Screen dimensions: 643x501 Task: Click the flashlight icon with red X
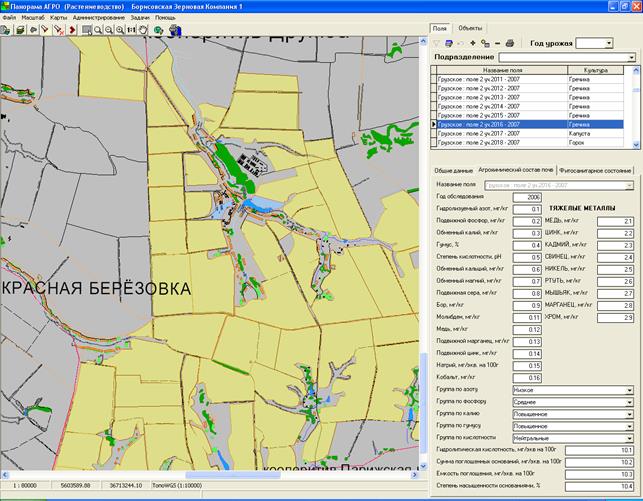[59, 30]
